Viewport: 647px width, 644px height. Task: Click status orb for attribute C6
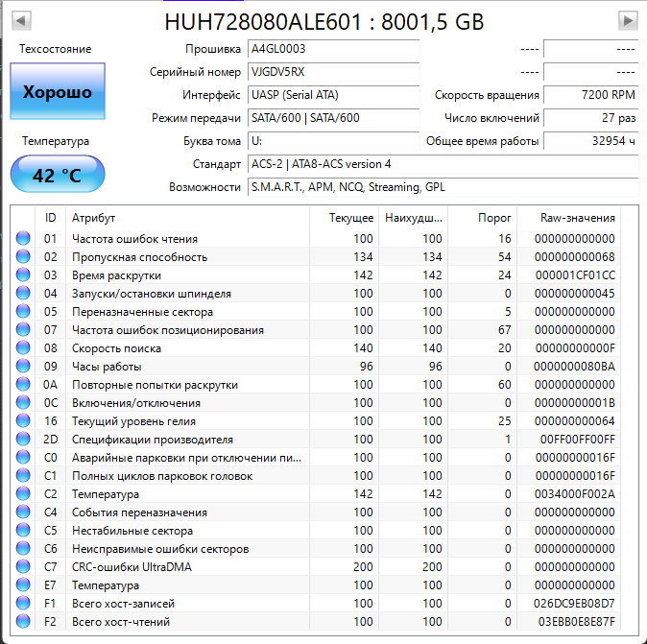click(x=23, y=548)
